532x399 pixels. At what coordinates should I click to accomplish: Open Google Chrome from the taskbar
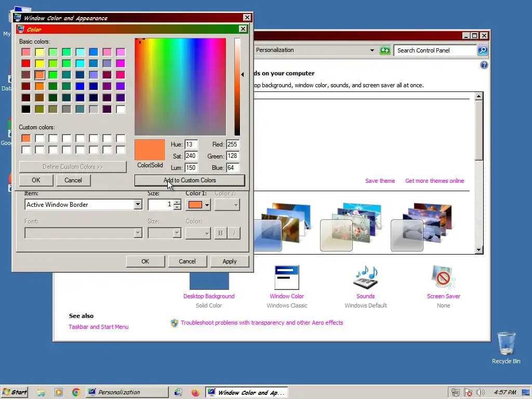(x=76, y=393)
